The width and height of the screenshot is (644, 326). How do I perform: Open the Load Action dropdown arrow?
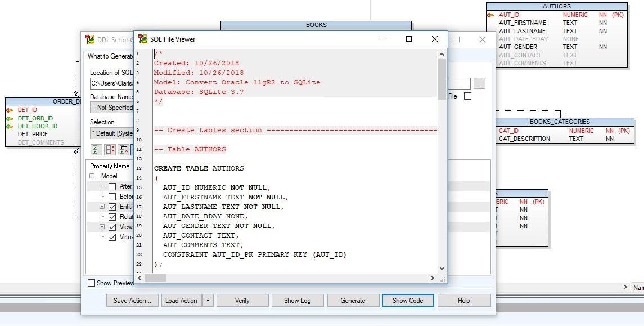pos(208,301)
